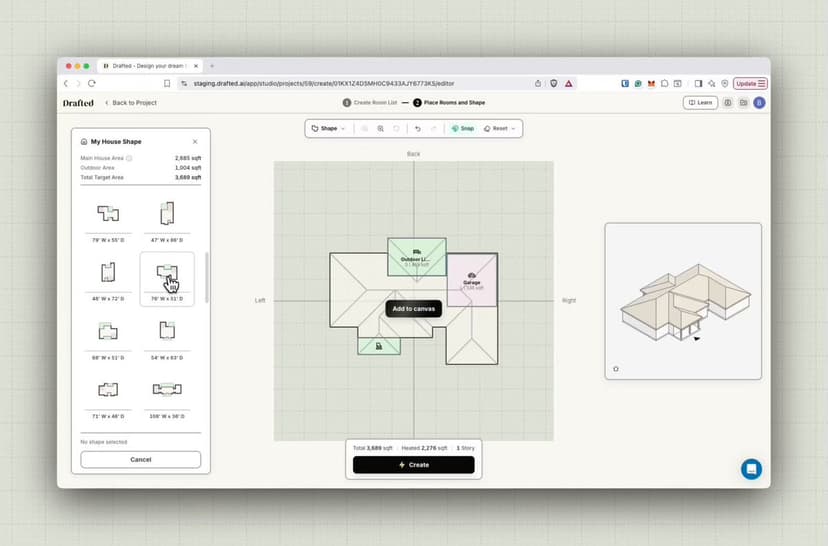Screen dimensions: 828x546
Task: Select the 79' W x 55' D house shape
Action: (x=108, y=221)
